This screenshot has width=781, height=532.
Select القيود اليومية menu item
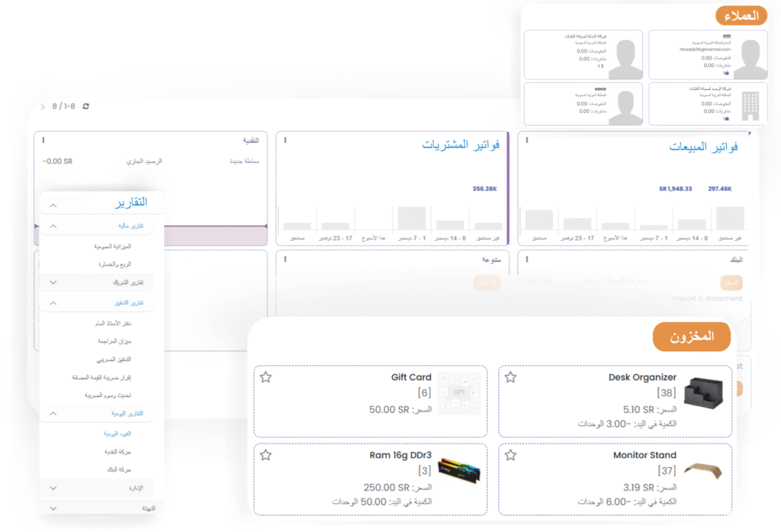point(117,433)
